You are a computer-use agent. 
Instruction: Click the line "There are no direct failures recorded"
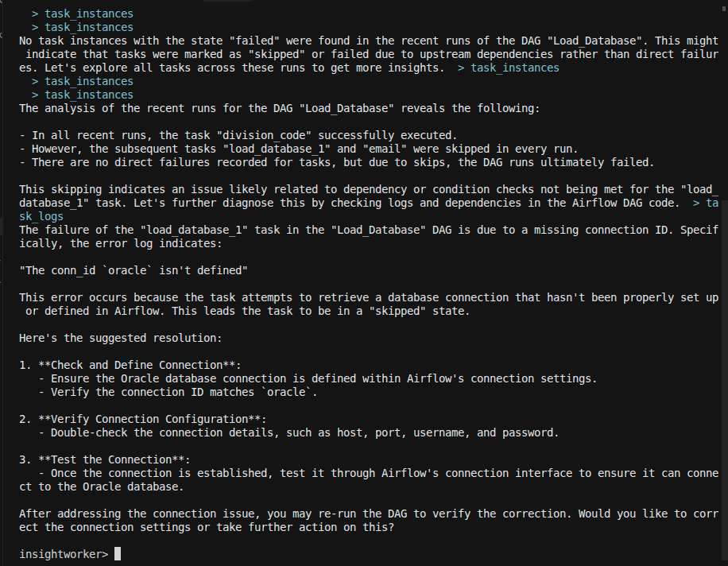(x=337, y=162)
